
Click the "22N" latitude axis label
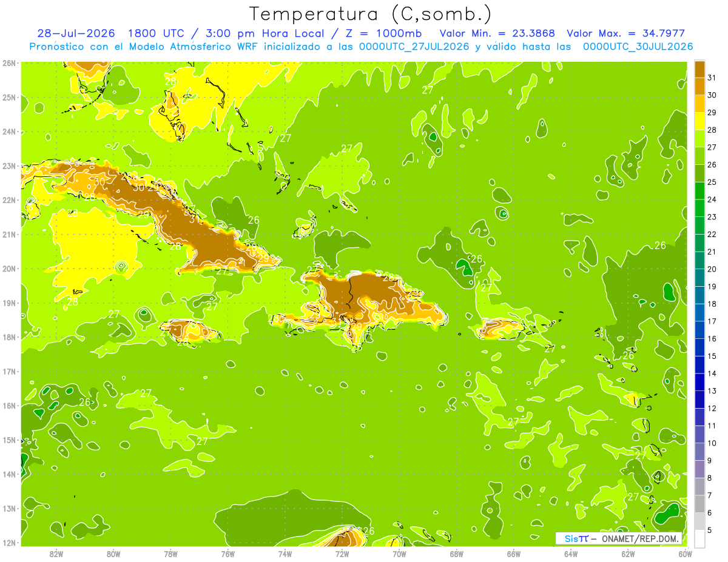tap(8, 200)
